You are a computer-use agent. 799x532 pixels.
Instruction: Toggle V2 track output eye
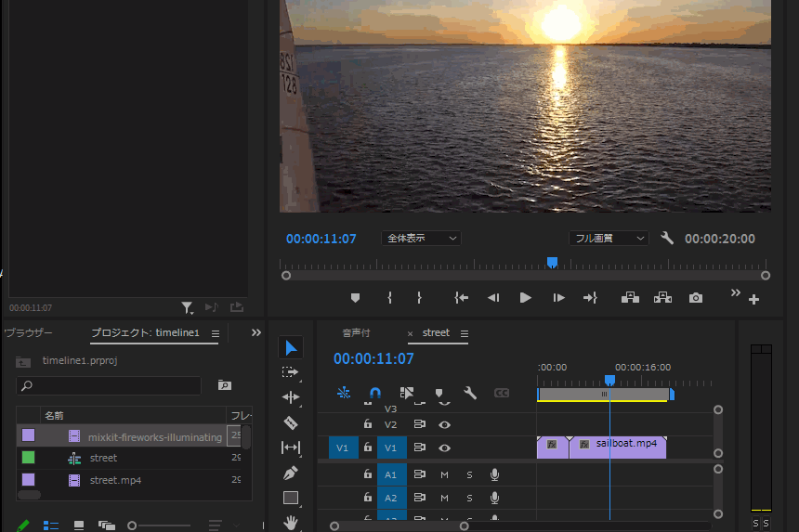[444, 424]
